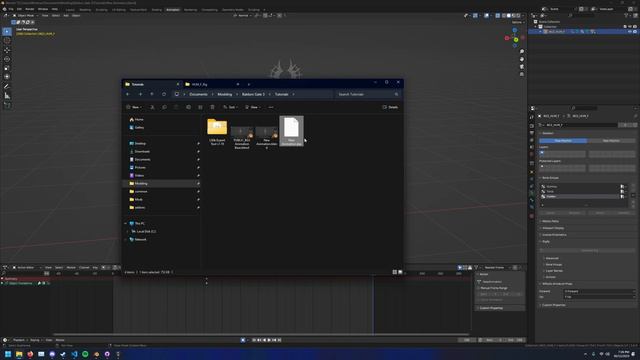Toggle first protected layer button
The image size is (640, 360).
(x=542, y=167)
